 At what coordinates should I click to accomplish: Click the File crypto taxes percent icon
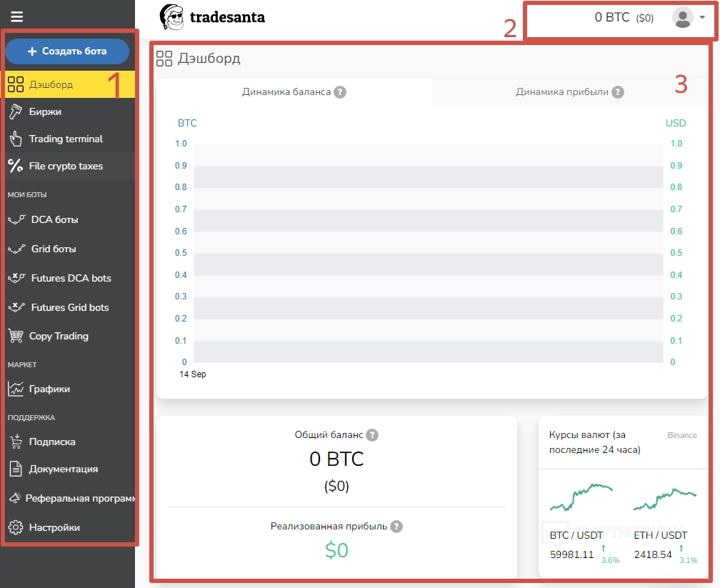pos(16,166)
